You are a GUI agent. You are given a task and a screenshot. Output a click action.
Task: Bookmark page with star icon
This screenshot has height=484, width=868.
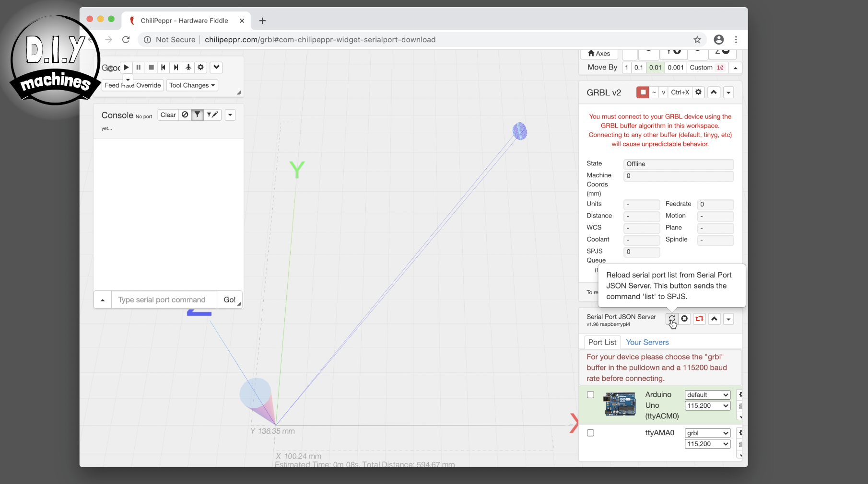pos(697,40)
